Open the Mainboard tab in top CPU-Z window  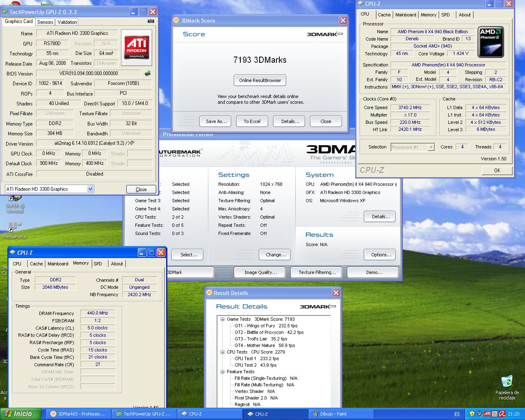[406, 15]
